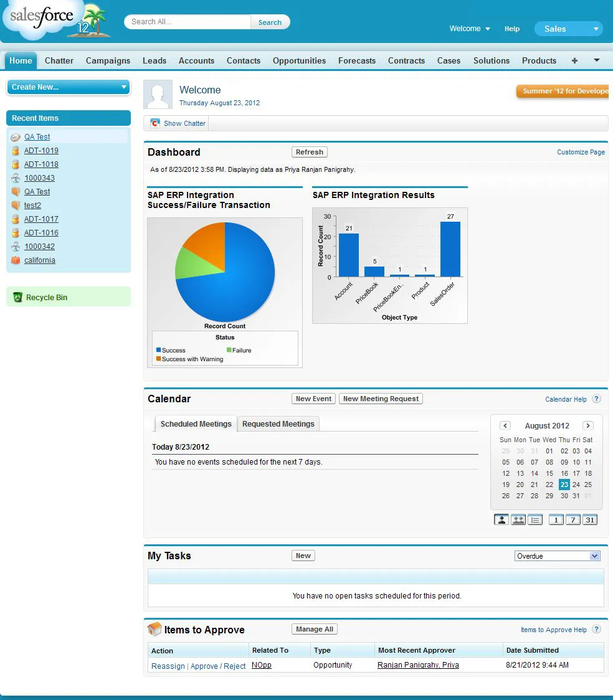Switch to single user calendar view icon
The image size is (613, 700).
tap(501, 519)
